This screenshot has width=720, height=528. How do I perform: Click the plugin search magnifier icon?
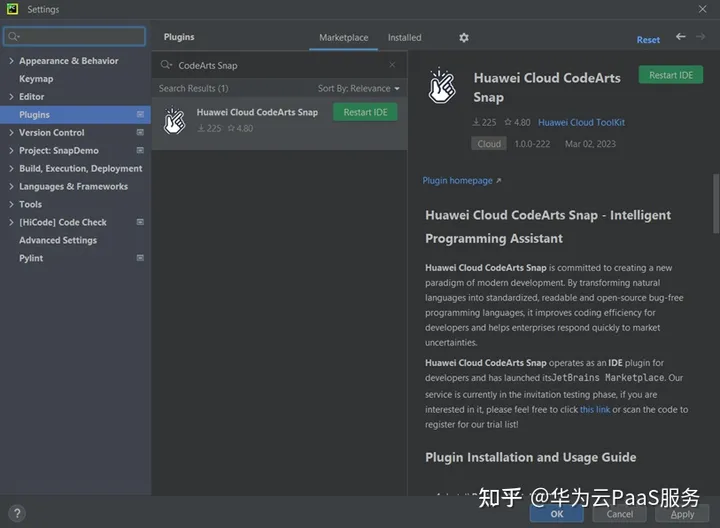coord(166,65)
